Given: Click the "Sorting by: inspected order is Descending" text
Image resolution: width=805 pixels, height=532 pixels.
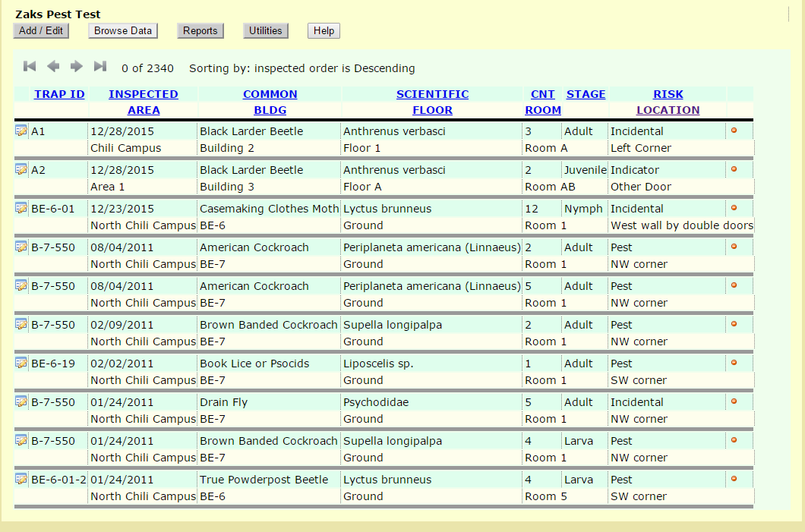Looking at the screenshot, I should pos(302,68).
